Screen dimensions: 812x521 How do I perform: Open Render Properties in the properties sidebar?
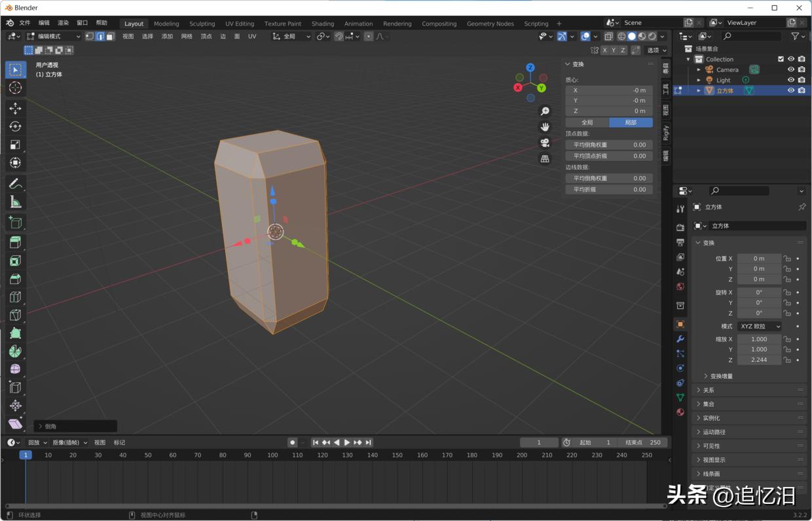[680, 227]
